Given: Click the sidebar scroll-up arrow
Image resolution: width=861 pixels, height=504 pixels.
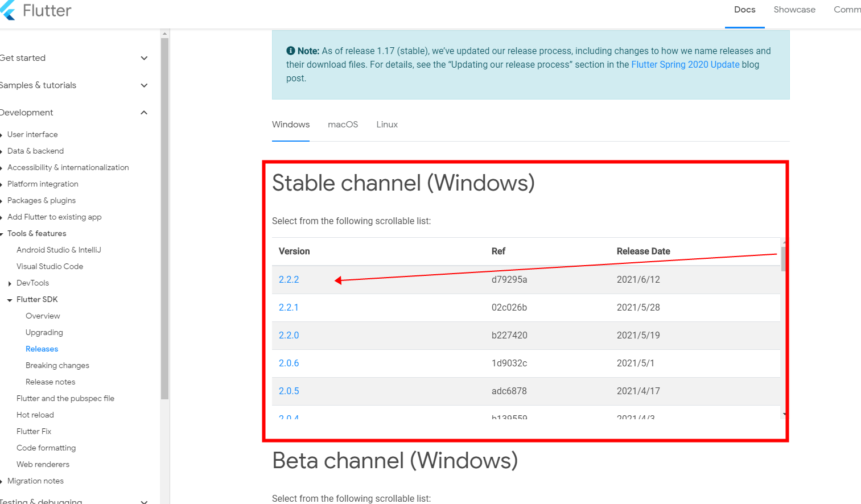Looking at the screenshot, I should (164, 34).
